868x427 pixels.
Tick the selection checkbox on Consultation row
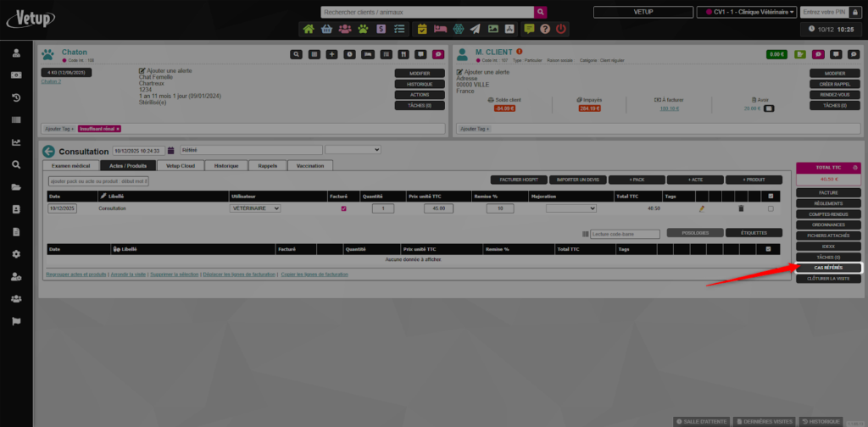[x=770, y=208]
